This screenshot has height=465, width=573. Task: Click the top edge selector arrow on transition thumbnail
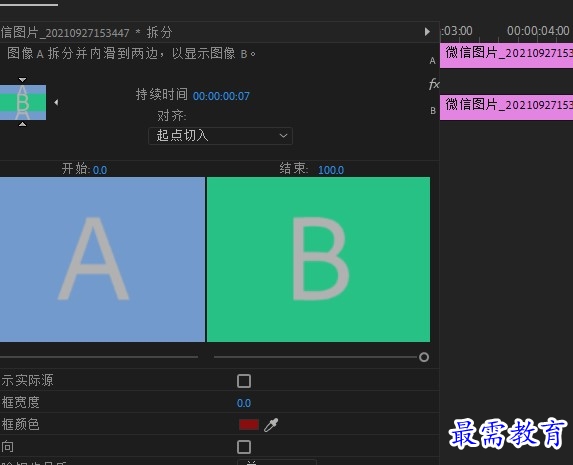coord(22,80)
